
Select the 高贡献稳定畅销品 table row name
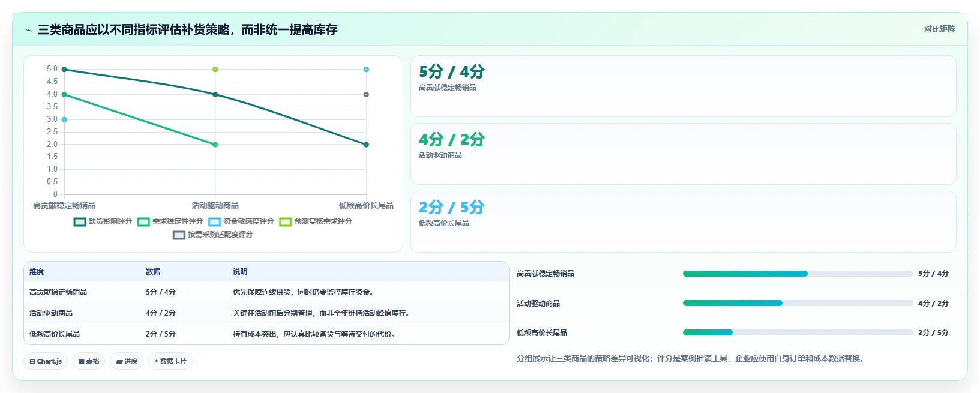pyautogui.click(x=58, y=292)
